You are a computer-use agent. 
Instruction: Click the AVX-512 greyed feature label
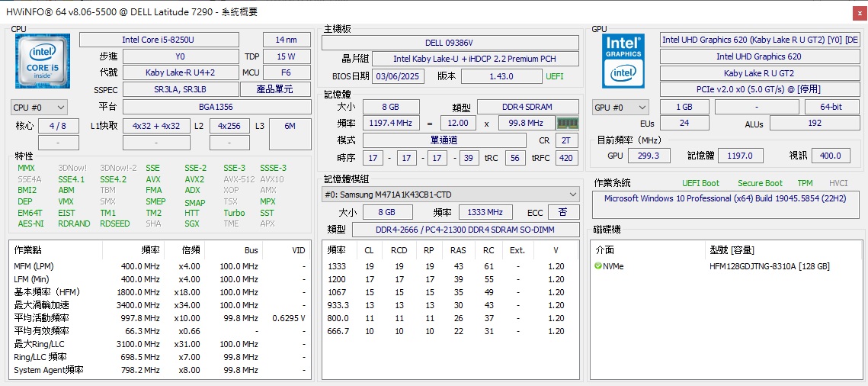pos(239,179)
